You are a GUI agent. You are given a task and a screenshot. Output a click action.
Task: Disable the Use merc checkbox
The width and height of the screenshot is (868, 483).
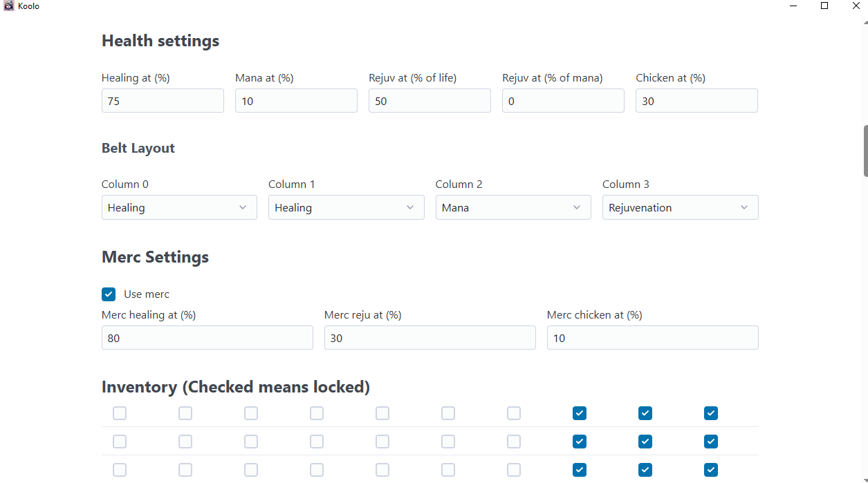(109, 294)
